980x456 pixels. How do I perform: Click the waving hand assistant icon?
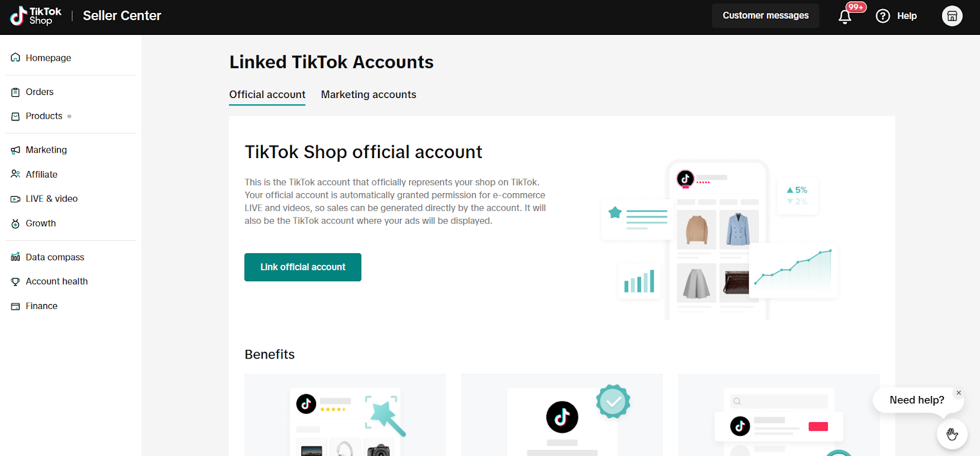(x=951, y=433)
